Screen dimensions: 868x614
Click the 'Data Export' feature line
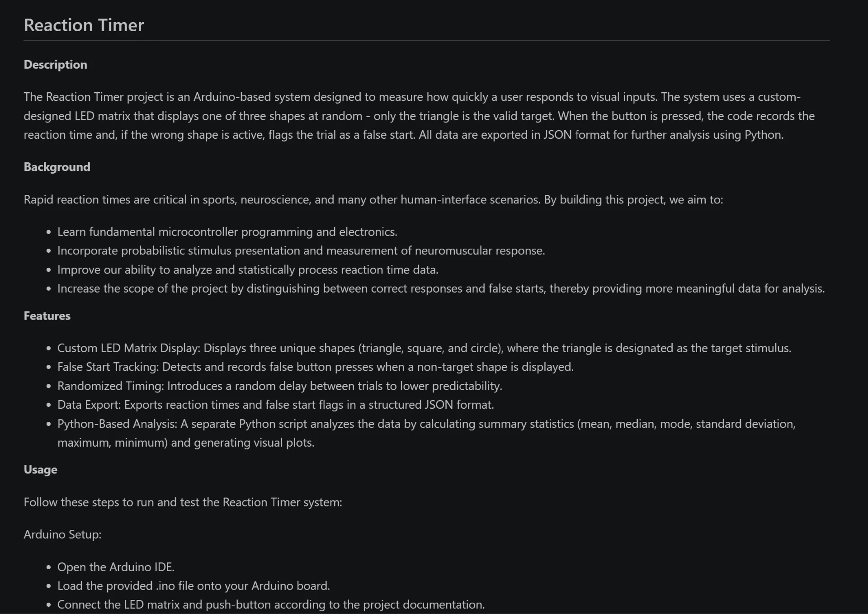pos(275,405)
